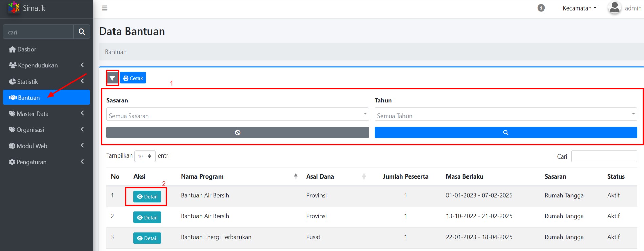Open the Kecamatan dropdown in header
The image size is (644, 251).
[x=579, y=8]
